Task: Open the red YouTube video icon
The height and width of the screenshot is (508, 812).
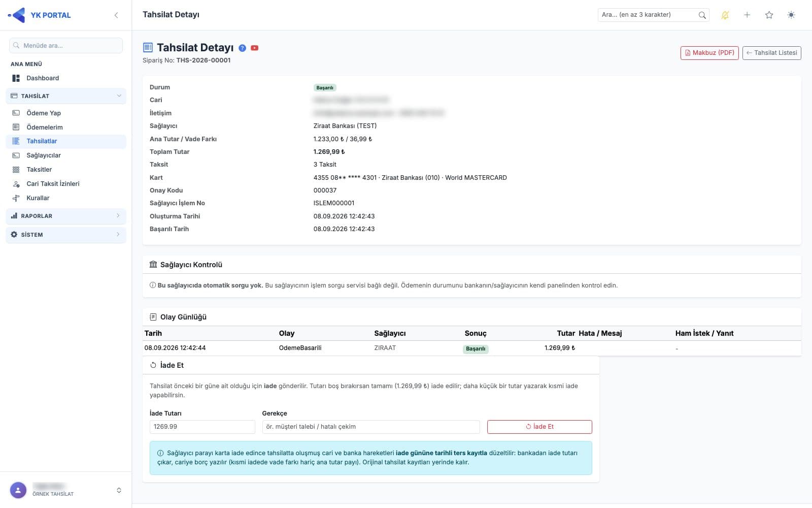Action: (255, 48)
